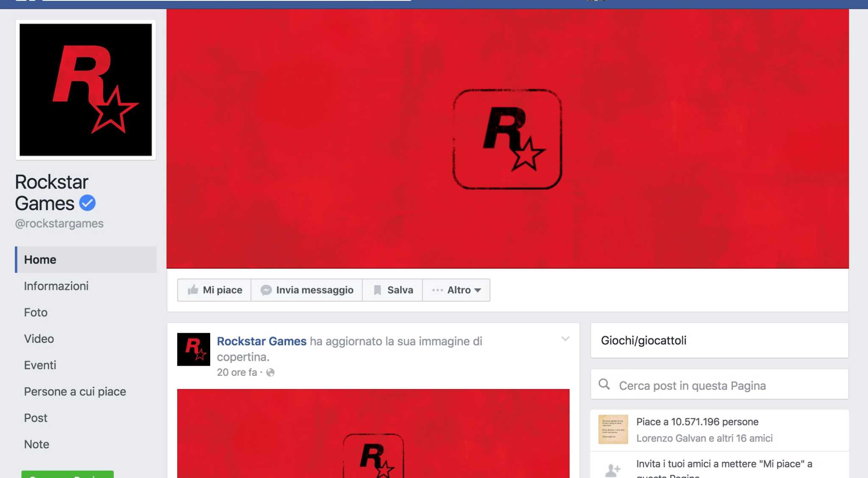The image size is (868, 478).
Task: Open Persone a cui piace
Action: pos(75,392)
